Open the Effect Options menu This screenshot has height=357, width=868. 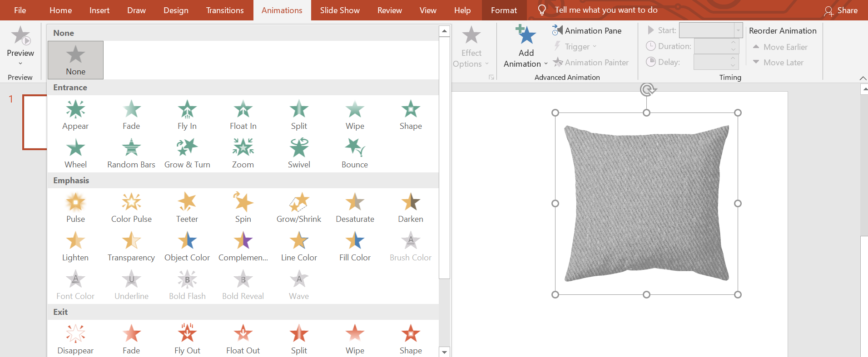click(471, 47)
